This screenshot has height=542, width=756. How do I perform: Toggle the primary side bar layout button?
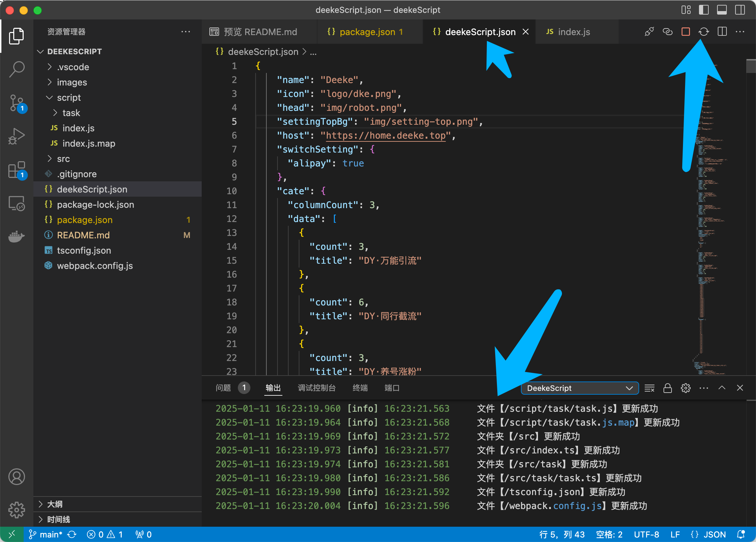coord(703,10)
